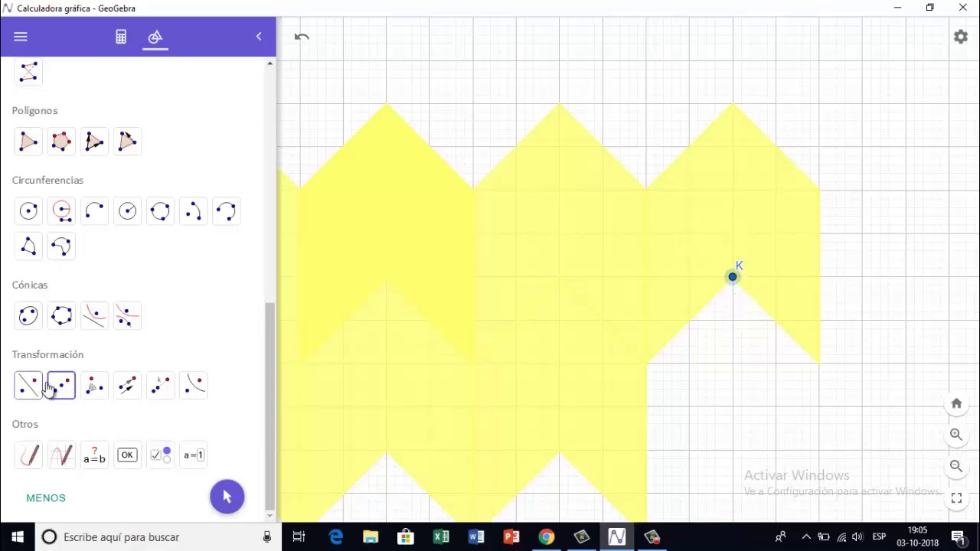Image resolution: width=980 pixels, height=551 pixels.
Task: Click the scrollbar up arrow
Action: tap(269, 64)
